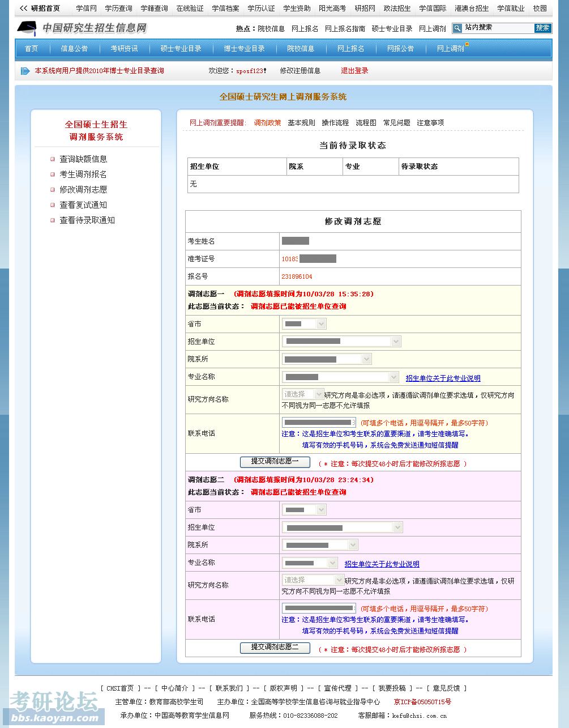Open the 院系所 dropdown under 调剂志愿二

pos(320,545)
